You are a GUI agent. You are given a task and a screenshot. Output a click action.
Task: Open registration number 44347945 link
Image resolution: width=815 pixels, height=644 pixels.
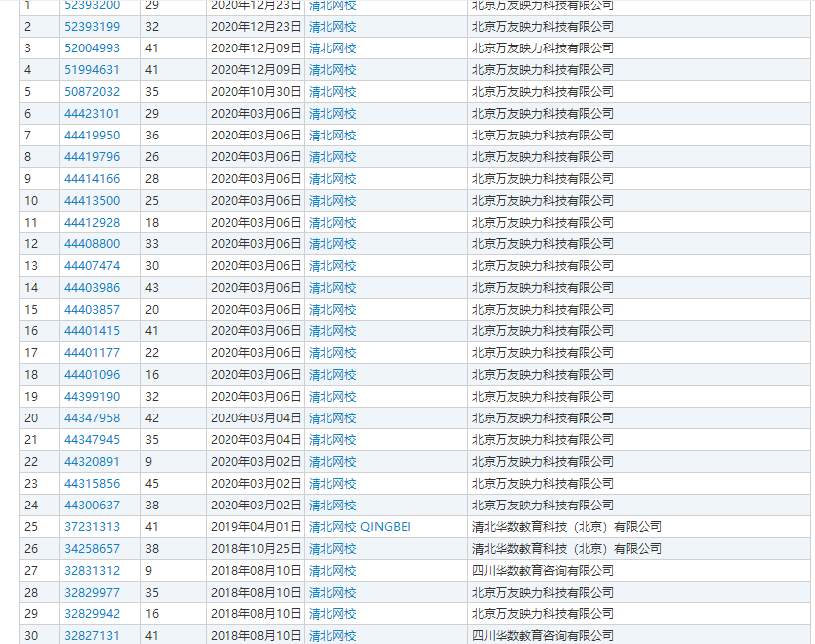(x=92, y=440)
